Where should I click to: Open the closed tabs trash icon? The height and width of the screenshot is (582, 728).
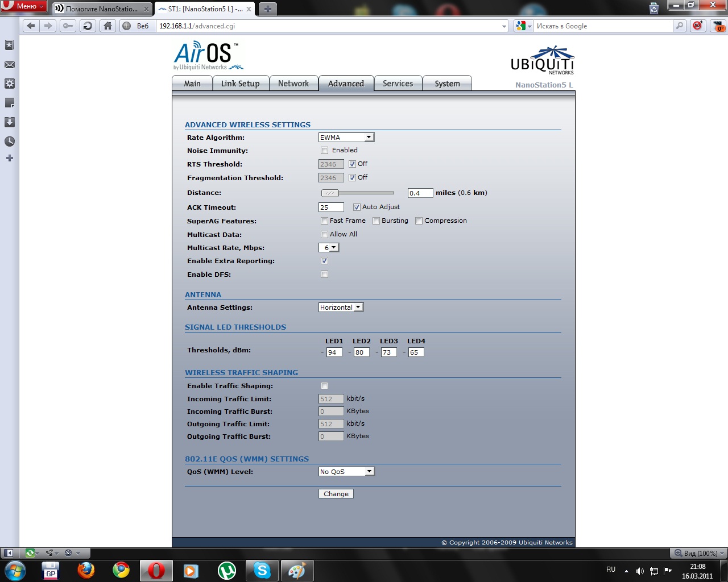tap(654, 8)
